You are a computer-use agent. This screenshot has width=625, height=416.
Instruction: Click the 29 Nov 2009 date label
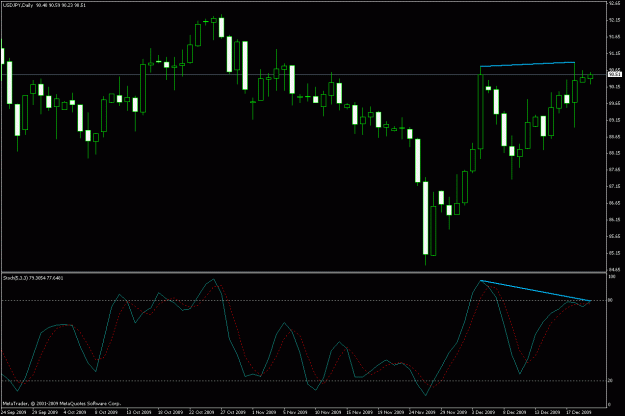[x=454, y=412]
